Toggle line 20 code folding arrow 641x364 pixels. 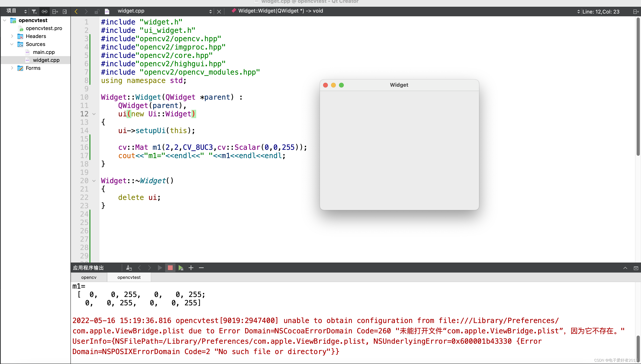coord(94,181)
